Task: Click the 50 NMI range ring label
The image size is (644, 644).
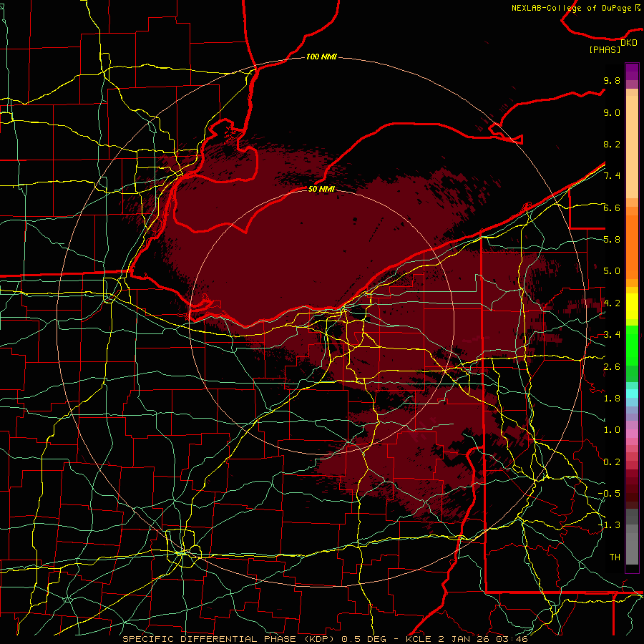Action: click(x=321, y=189)
